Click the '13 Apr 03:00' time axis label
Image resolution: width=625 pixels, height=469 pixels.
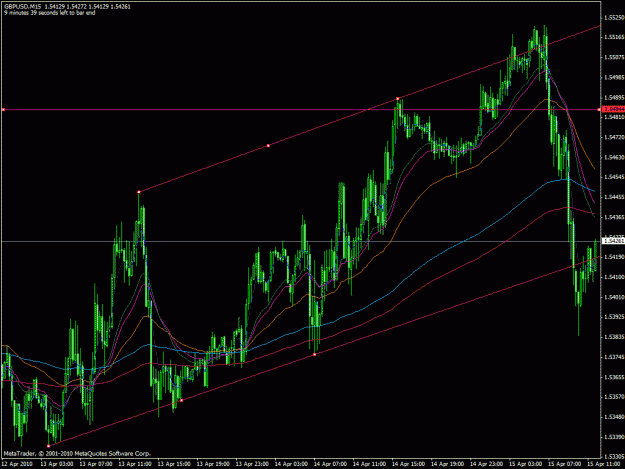(x=57, y=464)
